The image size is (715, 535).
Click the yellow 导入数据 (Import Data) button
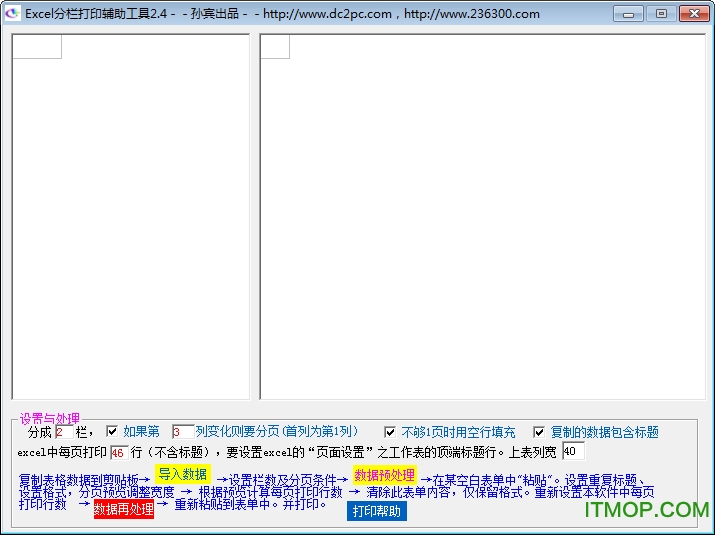182,474
